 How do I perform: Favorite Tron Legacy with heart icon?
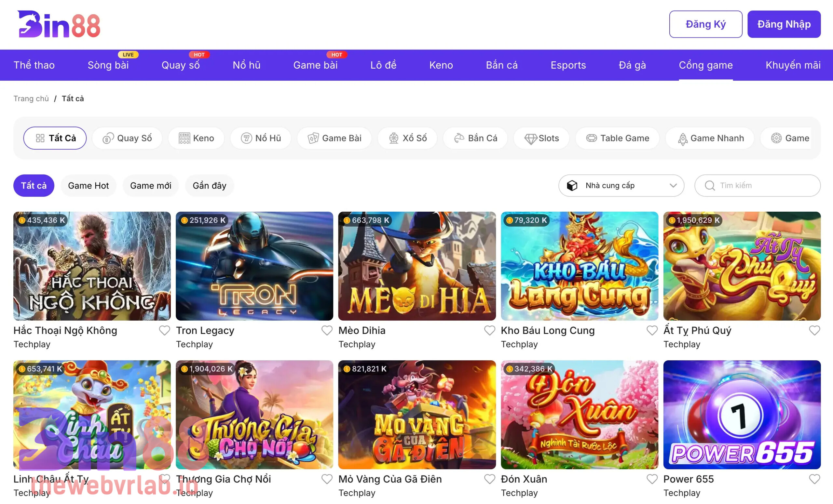tap(327, 330)
